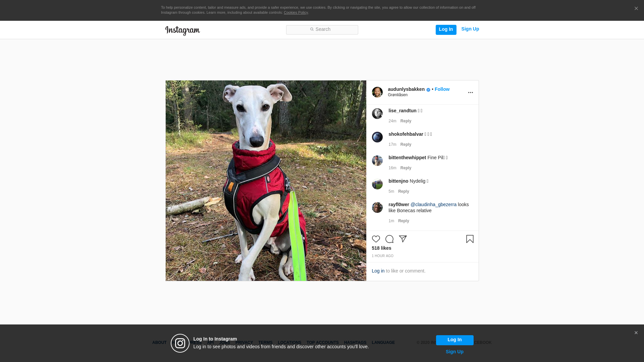The width and height of the screenshot is (644, 362).
Task: Click the Instagram logo
Action: coord(182,31)
